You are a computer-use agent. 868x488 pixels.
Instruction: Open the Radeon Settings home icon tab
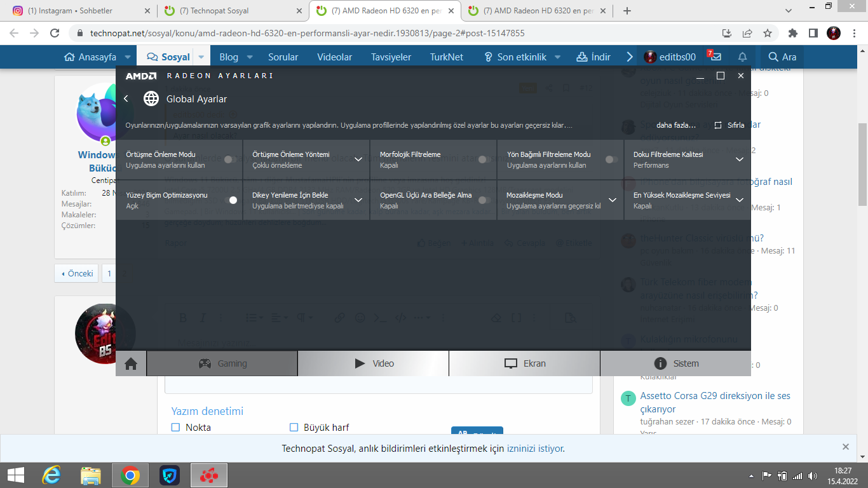[131, 363]
